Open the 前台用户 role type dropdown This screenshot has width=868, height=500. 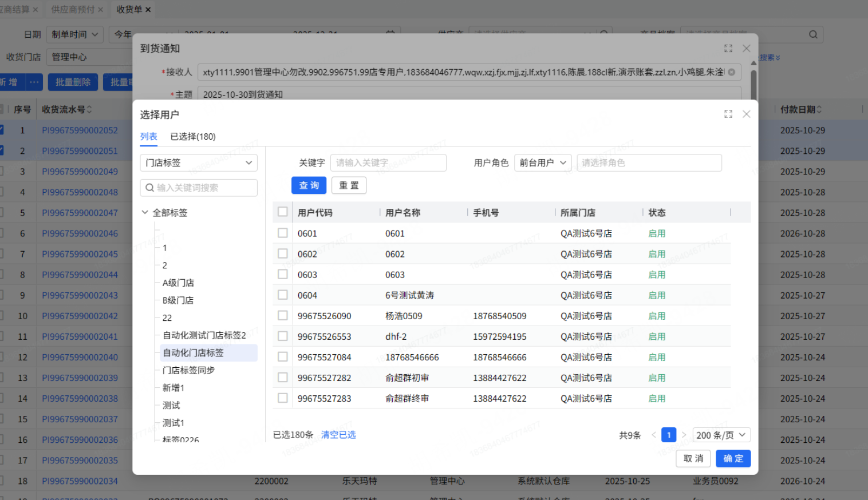[x=542, y=163]
